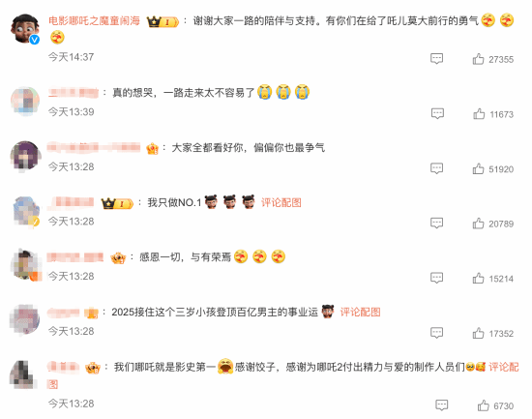This screenshot has height=419, width=532.
Task: Open the official Nezha movie avatar
Action: coord(25,28)
